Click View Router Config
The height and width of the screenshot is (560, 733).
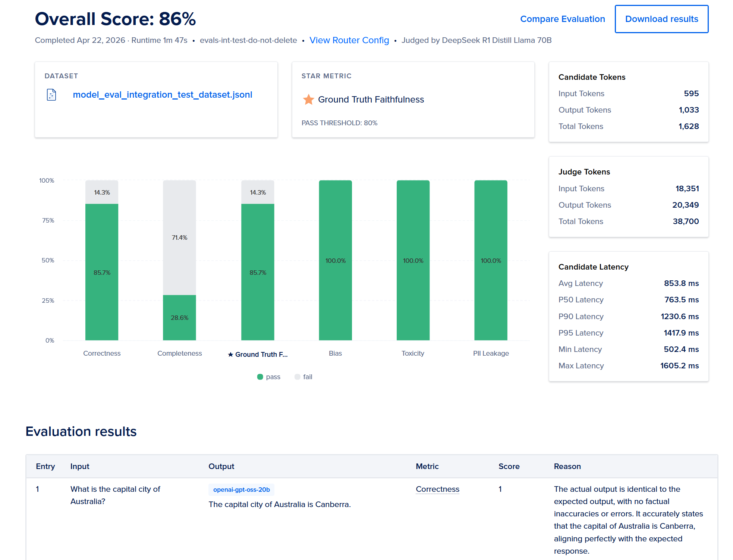click(x=349, y=40)
